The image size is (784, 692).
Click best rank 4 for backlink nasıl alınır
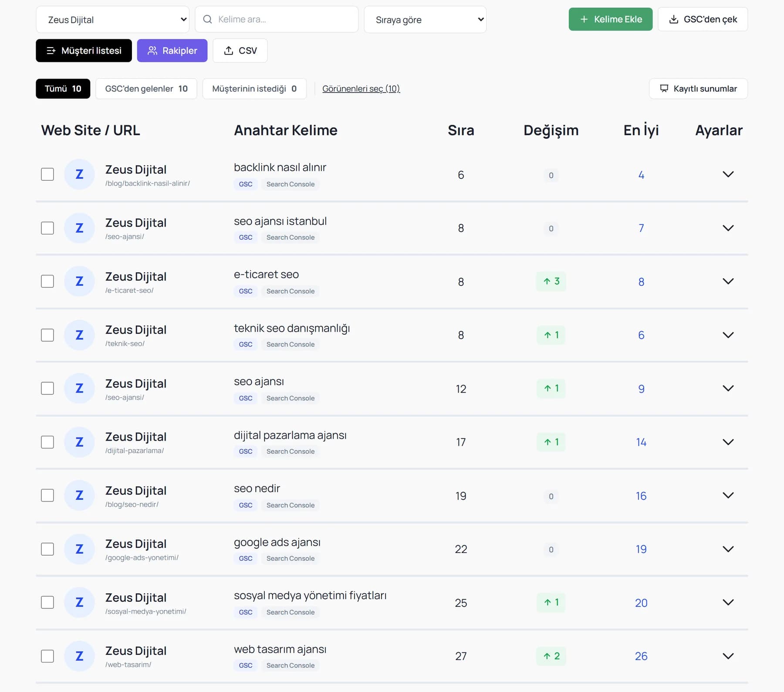(641, 175)
